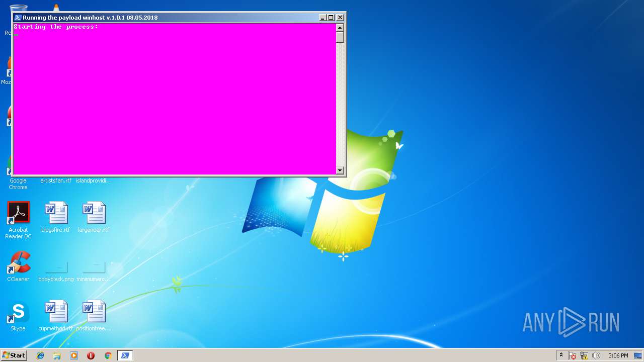Screen dimensions: 644x362
Task: Select the islandprovidi file label
Action: pyautogui.click(x=94, y=180)
